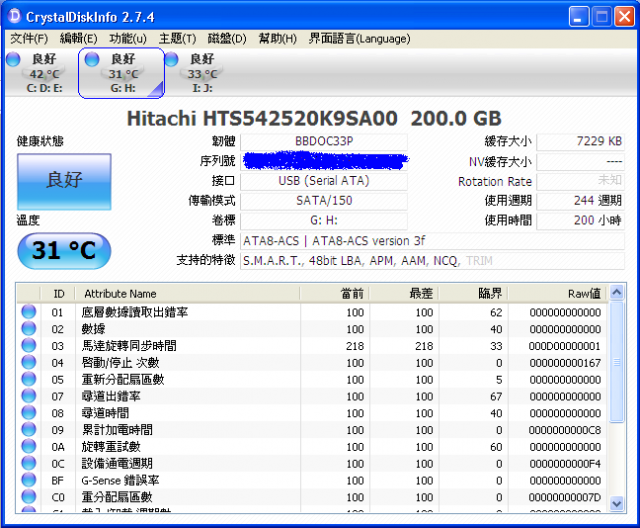Click the Raw值 column header
The image size is (640, 528).
click(x=557, y=293)
